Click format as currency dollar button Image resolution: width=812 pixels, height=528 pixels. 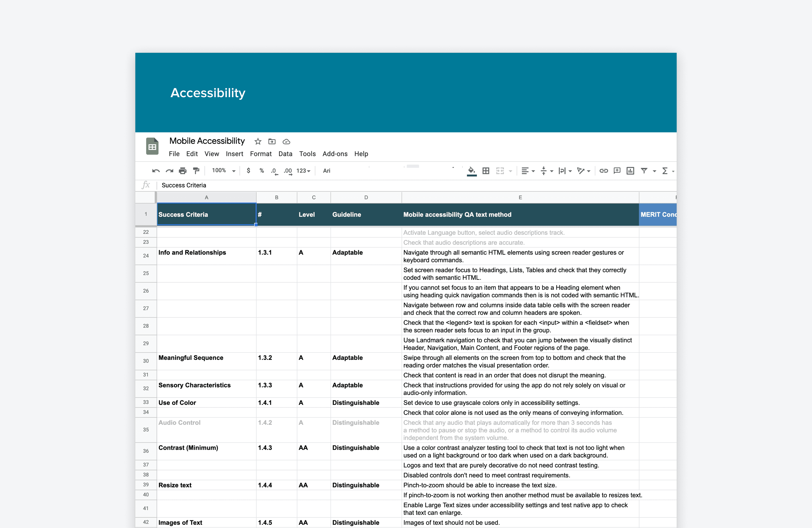coord(248,171)
